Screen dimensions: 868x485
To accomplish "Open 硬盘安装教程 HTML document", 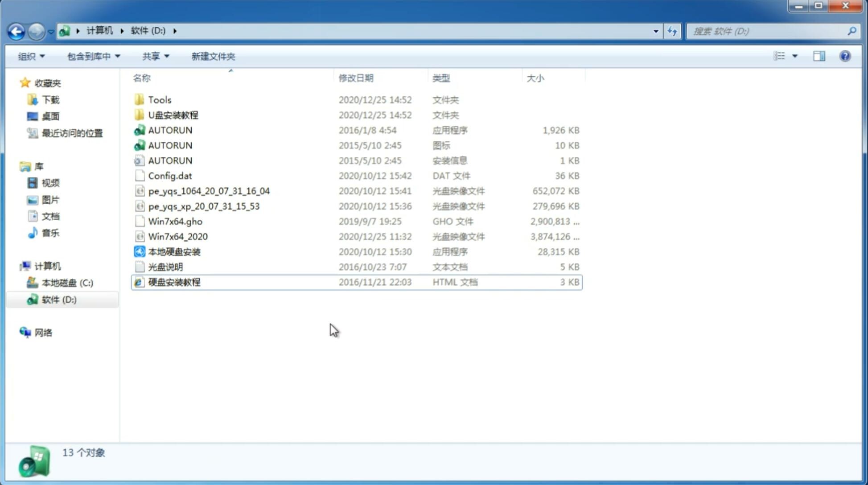I will 173,282.
